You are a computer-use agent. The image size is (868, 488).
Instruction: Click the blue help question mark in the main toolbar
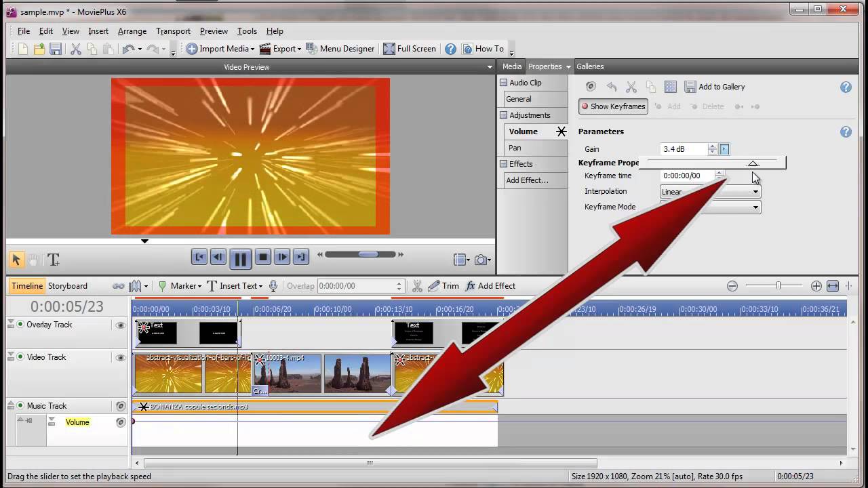click(x=450, y=49)
